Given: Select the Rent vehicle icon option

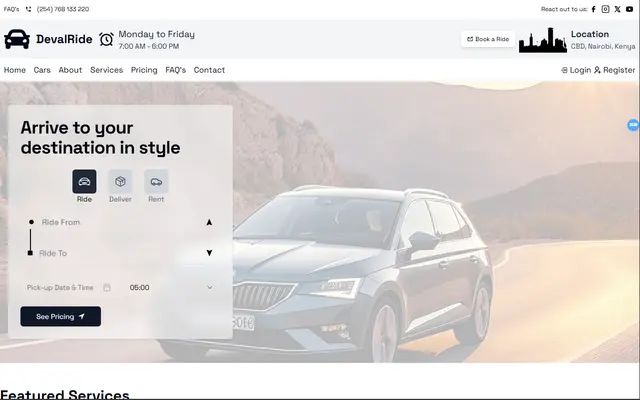Looking at the screenshot, I should click(x=156, y=181).
